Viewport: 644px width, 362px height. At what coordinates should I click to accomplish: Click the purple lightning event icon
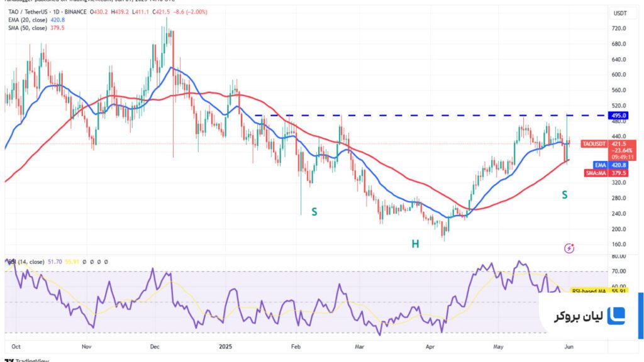(569, 248)
